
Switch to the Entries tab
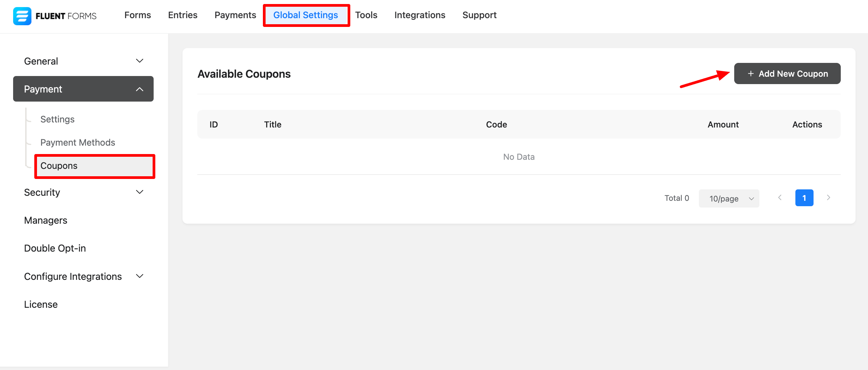pyautogui.click(x=183, y=15)
